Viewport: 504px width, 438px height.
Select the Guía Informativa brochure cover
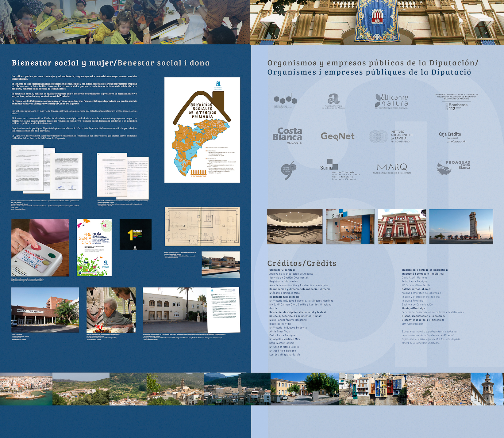coord(94,247)
